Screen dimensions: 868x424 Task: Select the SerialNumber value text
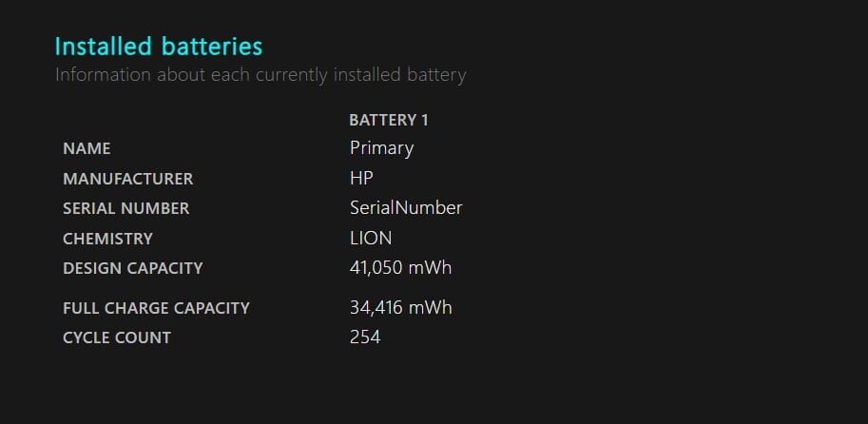pos(406,207)
